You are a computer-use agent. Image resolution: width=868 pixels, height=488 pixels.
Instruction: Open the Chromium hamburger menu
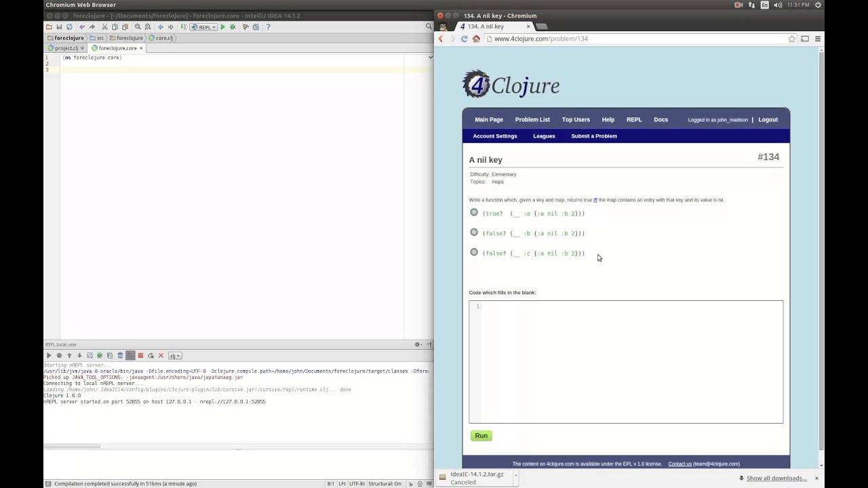818,39
